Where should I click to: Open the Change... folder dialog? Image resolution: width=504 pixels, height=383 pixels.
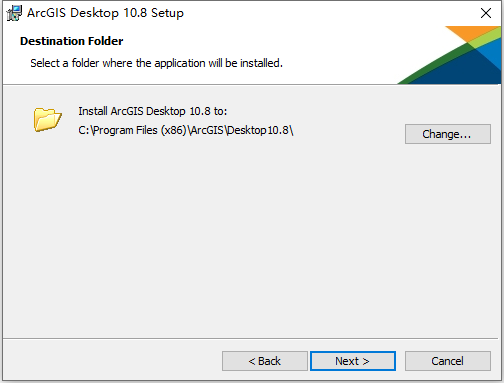pos(448,134)
